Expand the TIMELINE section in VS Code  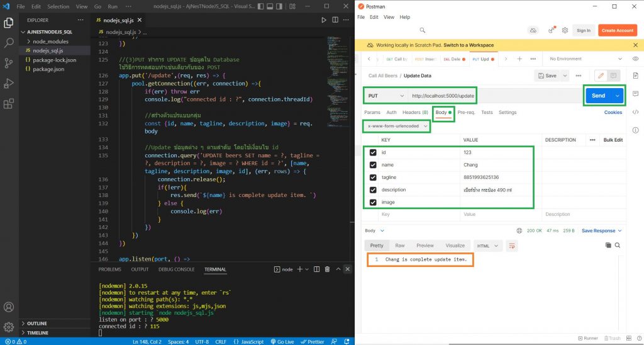[x=36, y=332]
